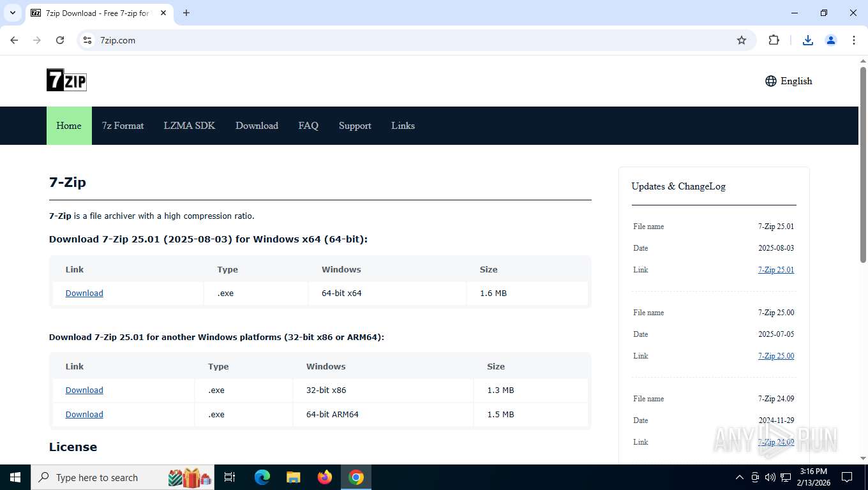Open the Chrome downloads icon
The height and width of the screenshot is (490, 868).
pyautogui.click(x=808, y=40)
